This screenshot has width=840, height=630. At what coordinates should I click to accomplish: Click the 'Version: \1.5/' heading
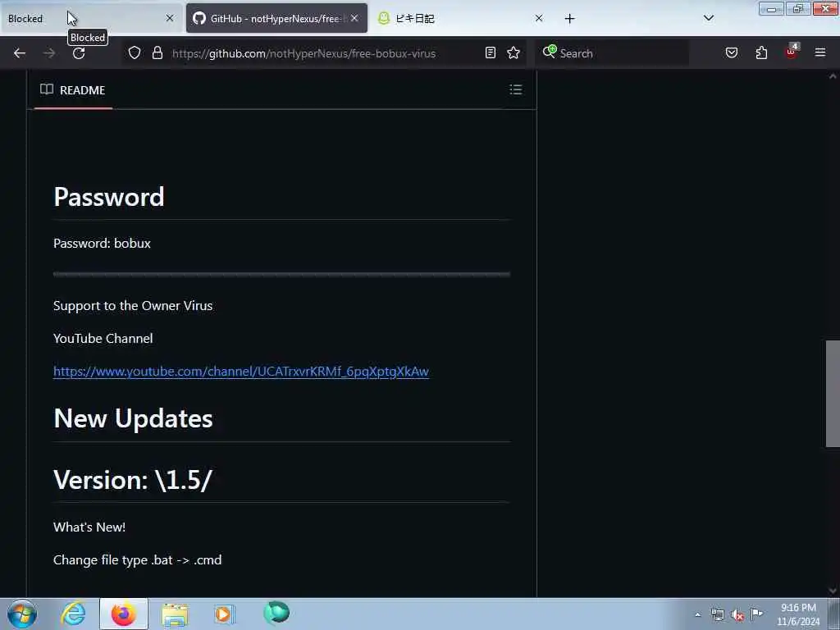click(133, 479)
